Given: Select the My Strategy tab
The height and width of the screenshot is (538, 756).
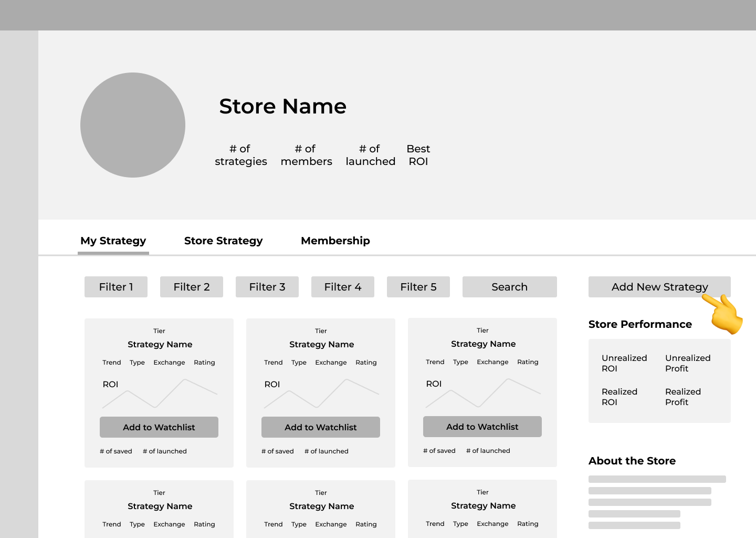Looking at the screenshot, I should click(113, 241).
